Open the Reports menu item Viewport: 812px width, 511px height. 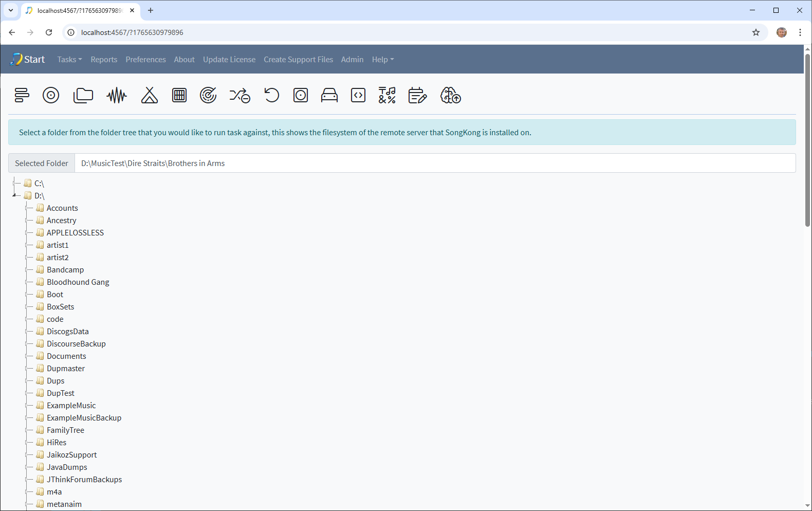tap(104, 60)
